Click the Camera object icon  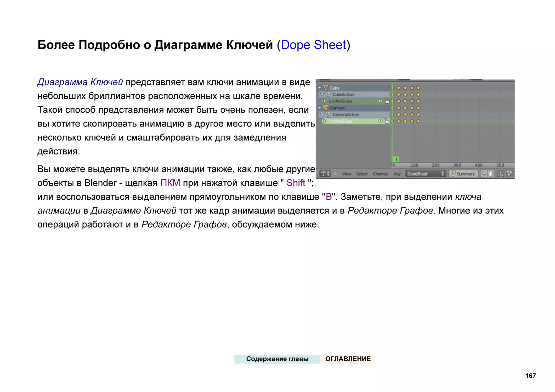tap(326, 108)
